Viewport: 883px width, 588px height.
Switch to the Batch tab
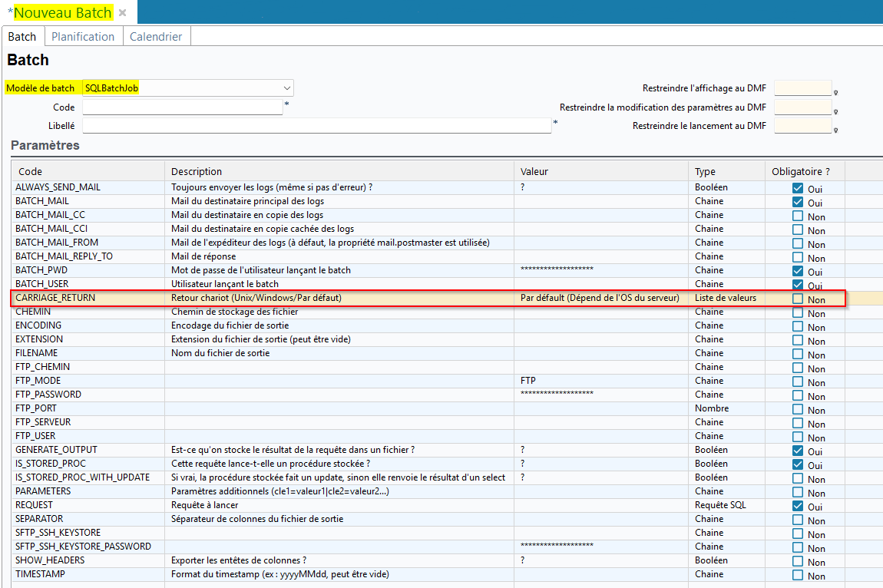(x=22, y=37)
